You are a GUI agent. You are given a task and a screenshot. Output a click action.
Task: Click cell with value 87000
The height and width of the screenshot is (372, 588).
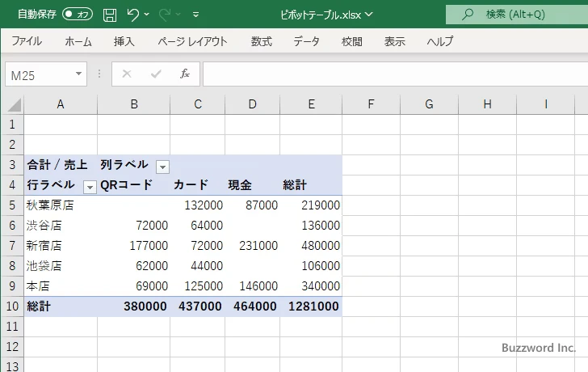pos(252,205)
